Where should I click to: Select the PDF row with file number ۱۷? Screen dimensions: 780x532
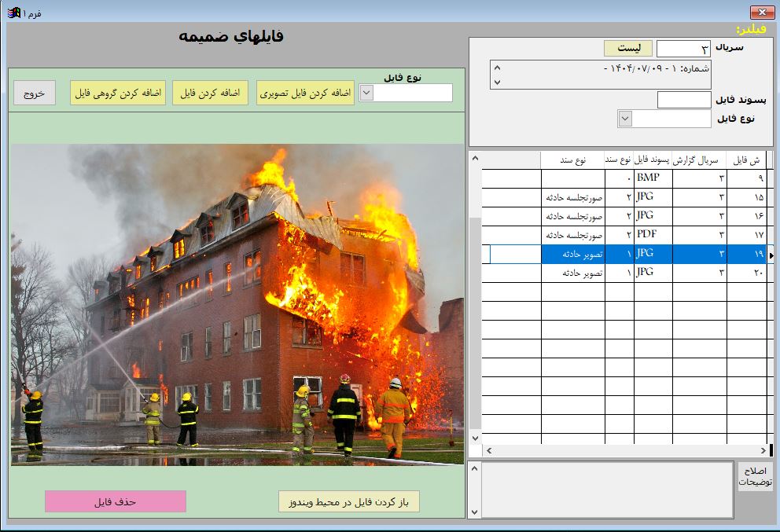click(x=653, y=235)
